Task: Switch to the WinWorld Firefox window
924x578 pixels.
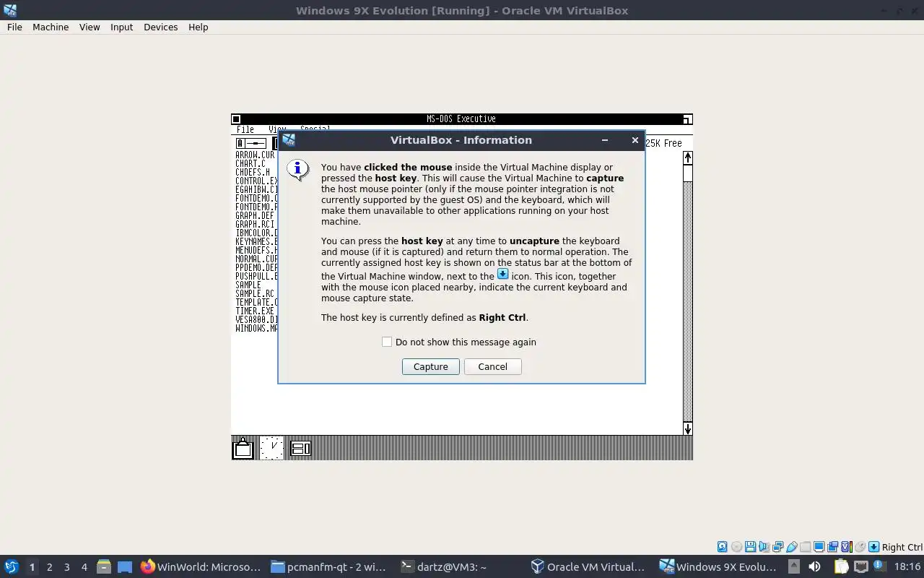Action: coord(201,566)
